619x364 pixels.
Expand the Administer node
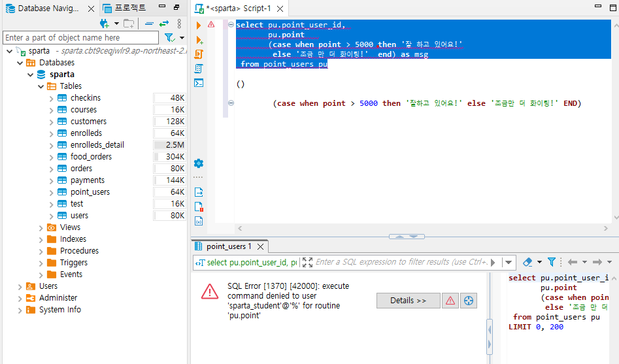click(x=20, y=299)
